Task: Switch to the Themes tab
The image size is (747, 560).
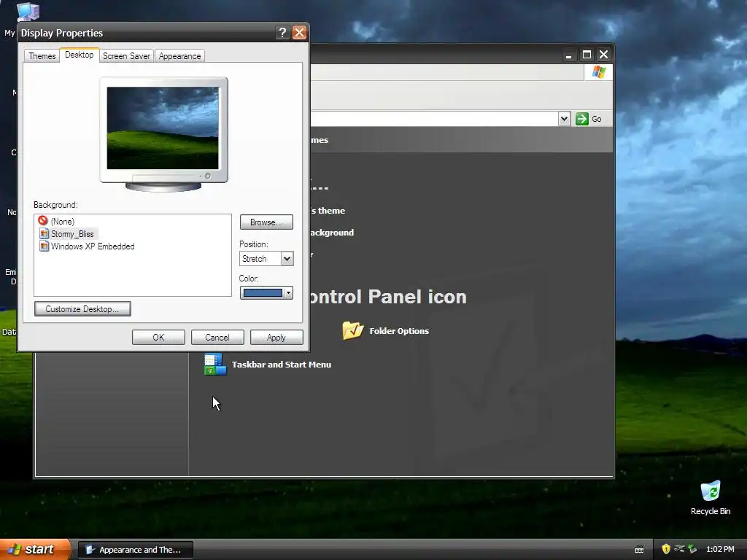Action: tap(42, 55)
